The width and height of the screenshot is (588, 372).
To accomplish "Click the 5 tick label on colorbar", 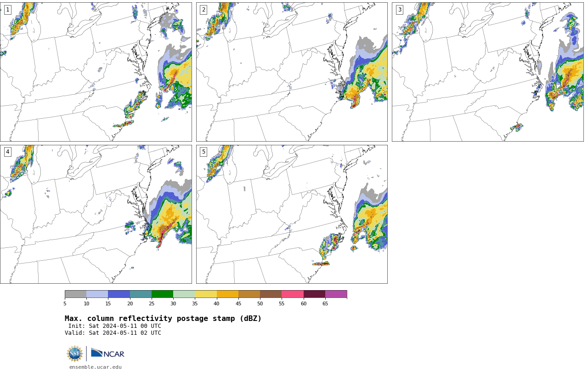I will [x=65, y=303].
